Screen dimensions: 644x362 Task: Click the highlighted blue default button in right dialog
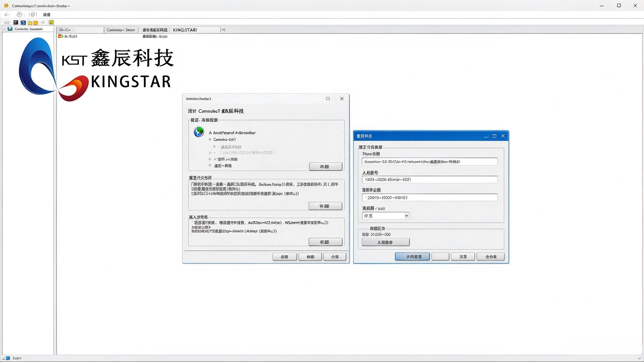click(412, 257)
